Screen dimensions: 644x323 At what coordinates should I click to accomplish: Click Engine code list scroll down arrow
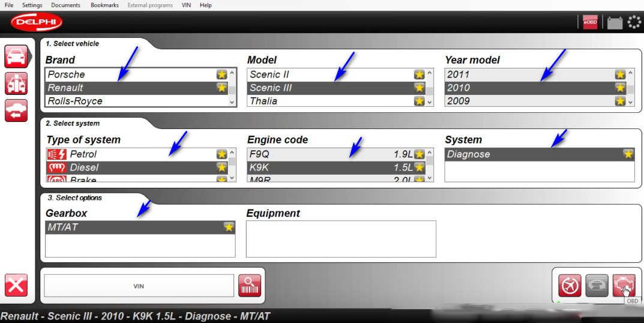pos(430,178)
